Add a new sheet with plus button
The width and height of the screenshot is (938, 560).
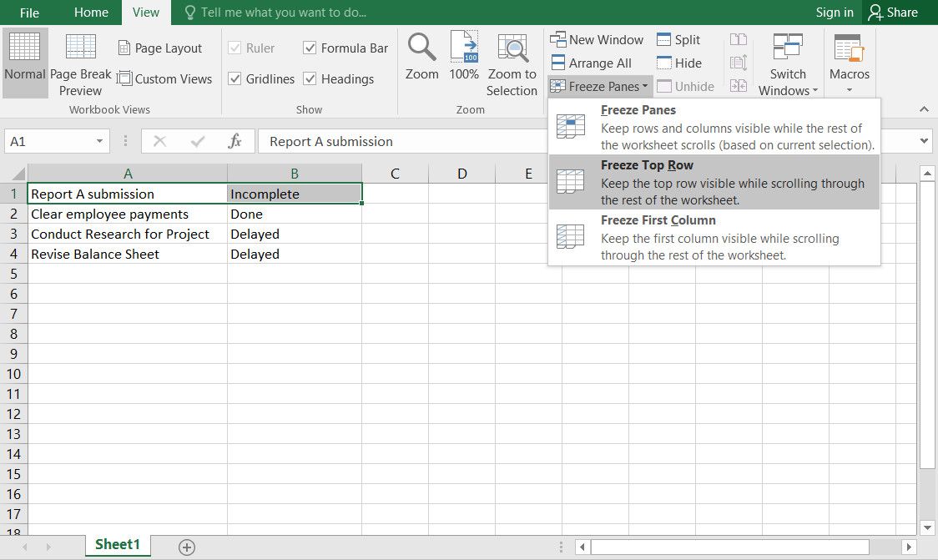click(187, 547)
